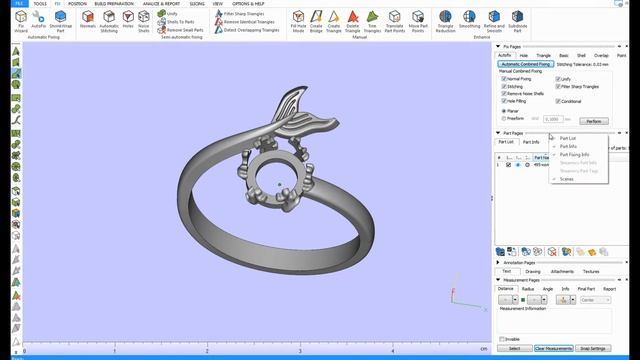Screen dimensions: 640x360
Task: Click the Select button in Measurement Pages
Action: [x=514, y=348]
